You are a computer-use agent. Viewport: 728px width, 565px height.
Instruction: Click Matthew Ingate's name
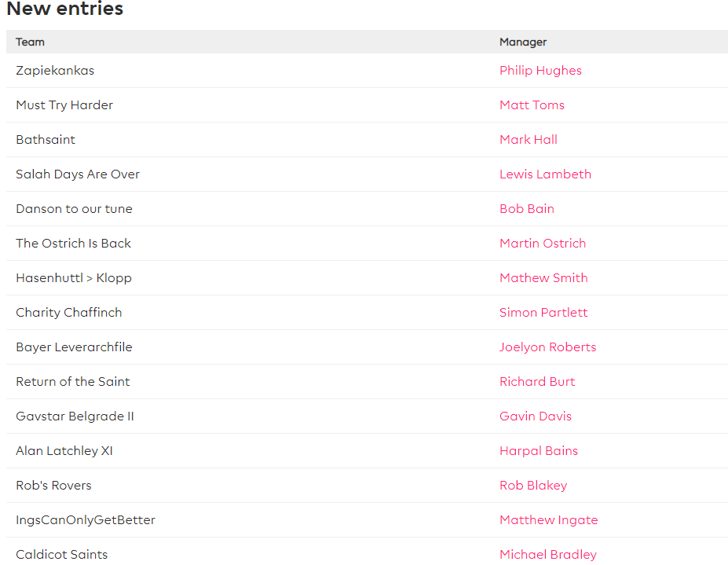point(548,520)
